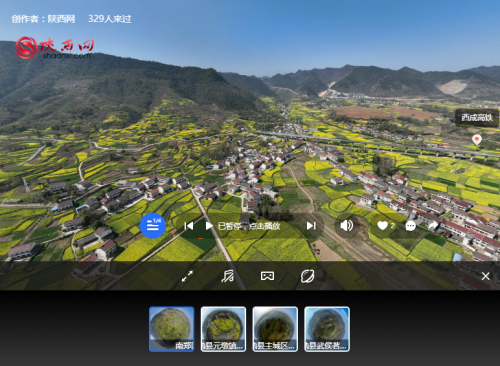Collapse the bottom toolbar with the X
Viewport: 500px width, 366px height.
[486, 276]
